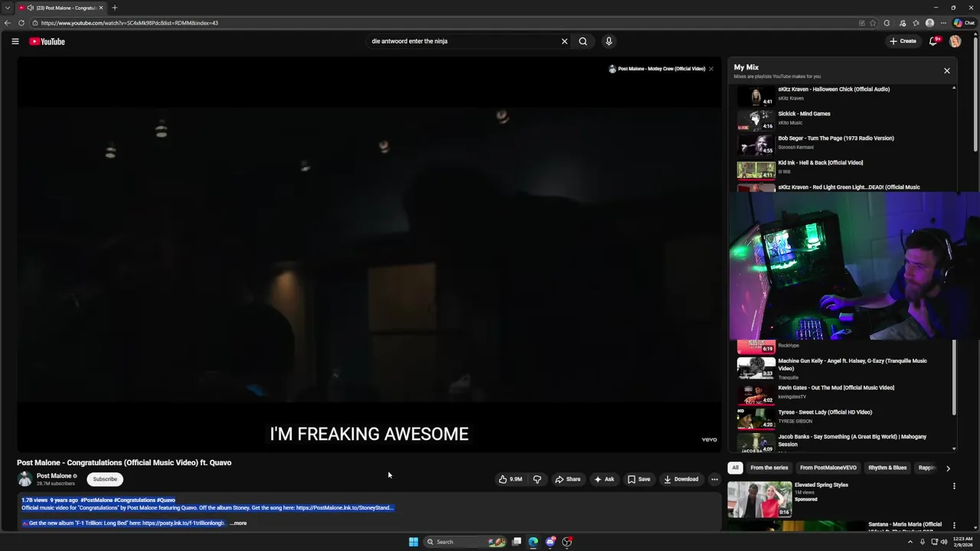Open Microsoft Edge from taskbar
The height and width of the screenshot is (551, 980).
(533, 542)
